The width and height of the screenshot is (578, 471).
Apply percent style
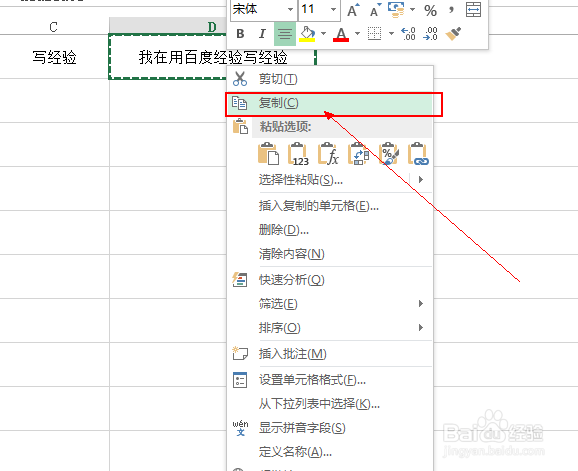click(x=430, y=10)
